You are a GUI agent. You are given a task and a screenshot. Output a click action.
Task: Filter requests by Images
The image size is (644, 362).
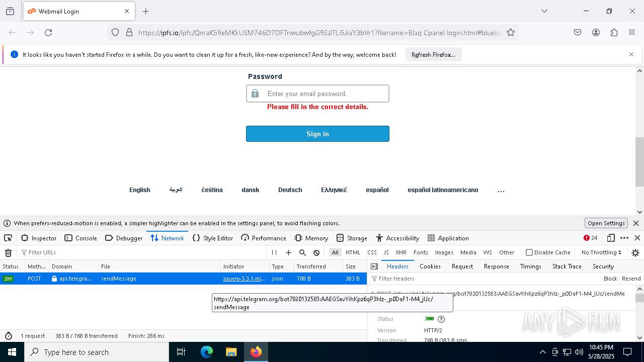tap(444, 252)
